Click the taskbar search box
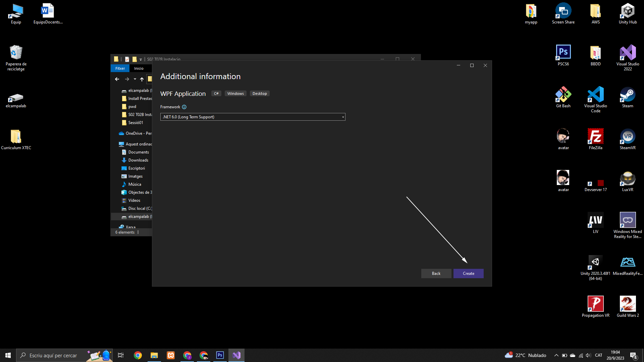 [x=53, y=355]
